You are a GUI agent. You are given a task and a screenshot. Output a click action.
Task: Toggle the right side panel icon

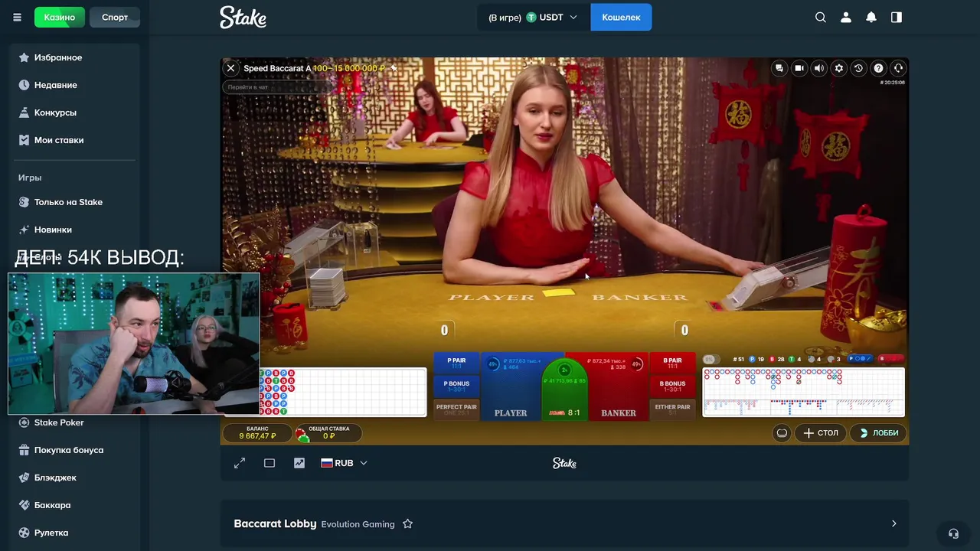click(897, 17)
